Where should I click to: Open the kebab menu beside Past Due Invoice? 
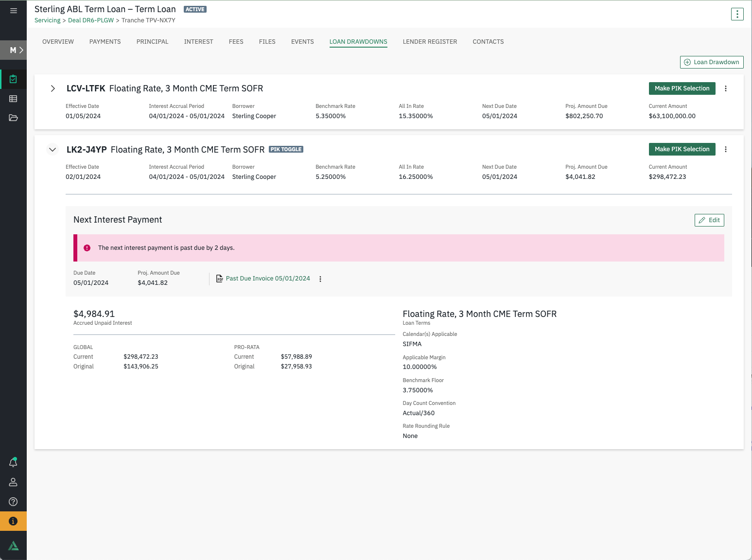click(320, 279)
